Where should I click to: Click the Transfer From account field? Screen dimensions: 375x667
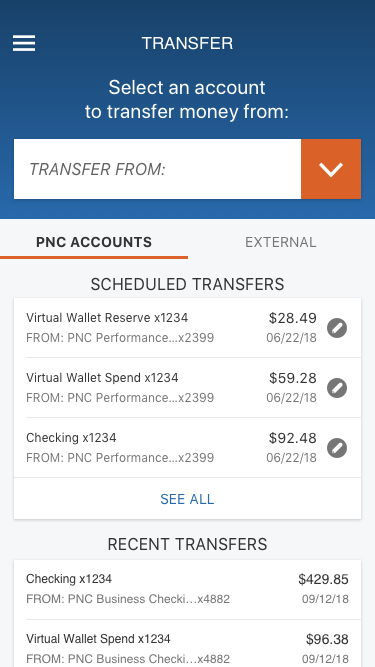tap(157, 169)
